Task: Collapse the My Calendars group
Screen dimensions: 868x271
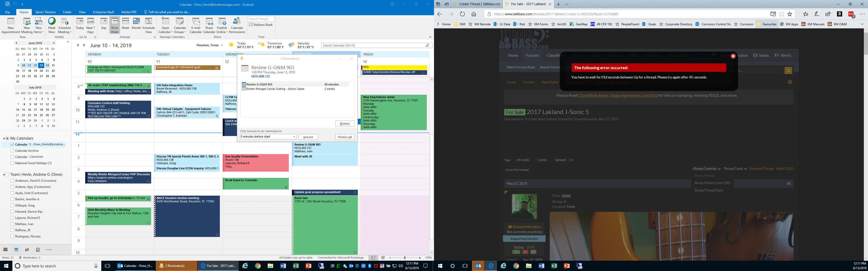Action: point(4,138)
